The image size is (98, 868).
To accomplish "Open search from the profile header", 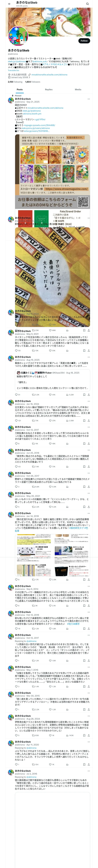I will coord(87,4).
